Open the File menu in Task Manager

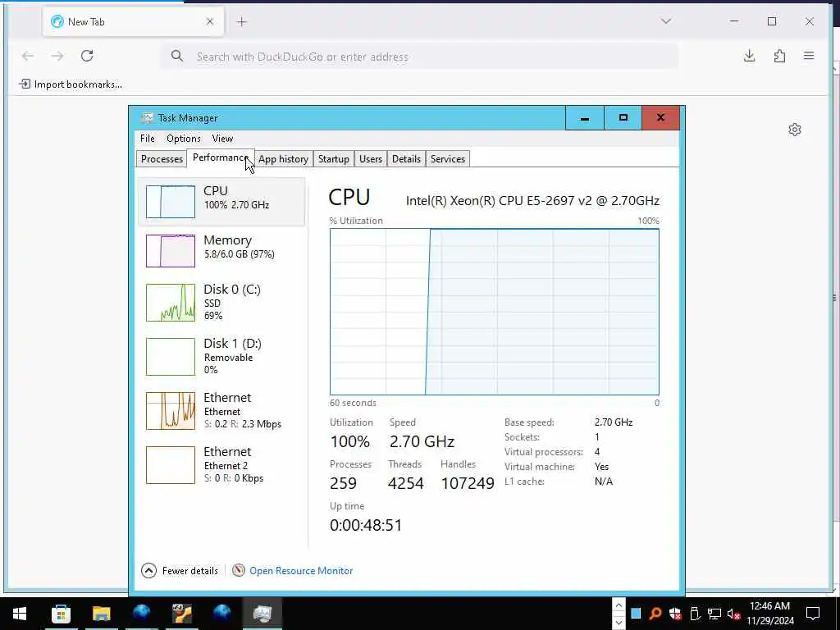[x=148, y=138]
